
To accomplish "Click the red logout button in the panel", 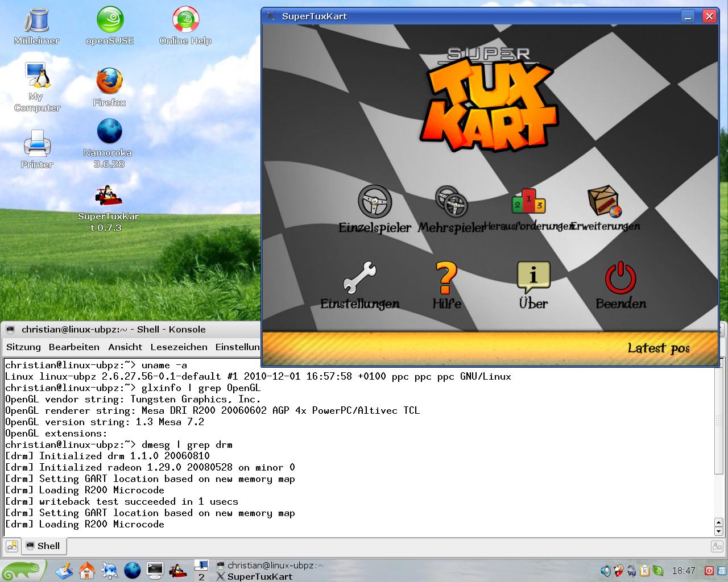I will coord(710,571).
